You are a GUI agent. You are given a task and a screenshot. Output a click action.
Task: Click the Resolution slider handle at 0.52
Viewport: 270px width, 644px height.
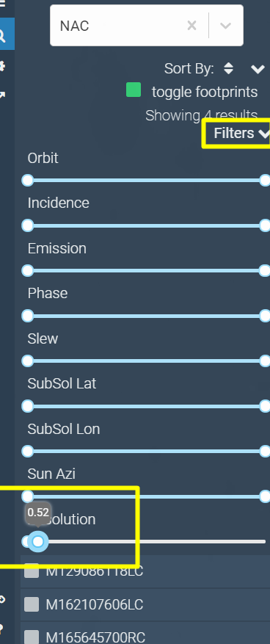click(37, 542)
